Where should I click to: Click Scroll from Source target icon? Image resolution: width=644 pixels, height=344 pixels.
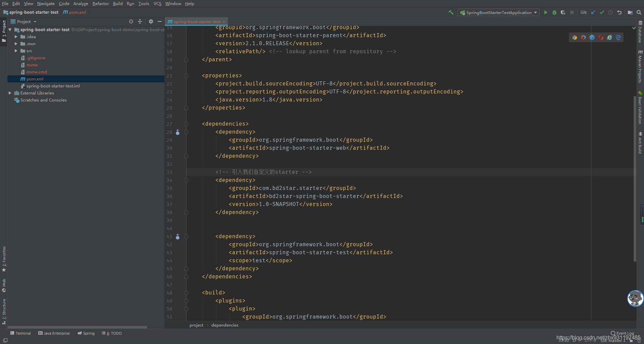[131, 21]
